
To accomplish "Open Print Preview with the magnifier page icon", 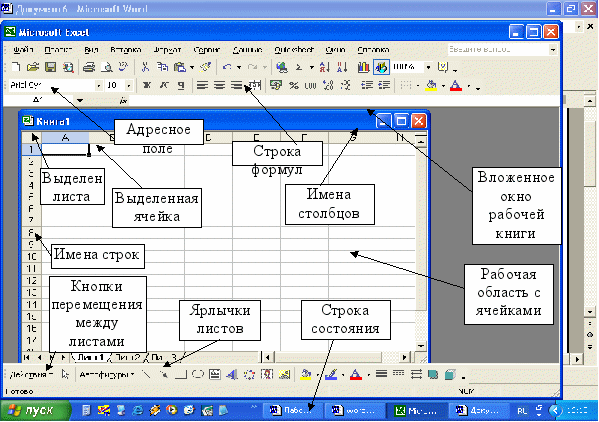I will 107,67.
